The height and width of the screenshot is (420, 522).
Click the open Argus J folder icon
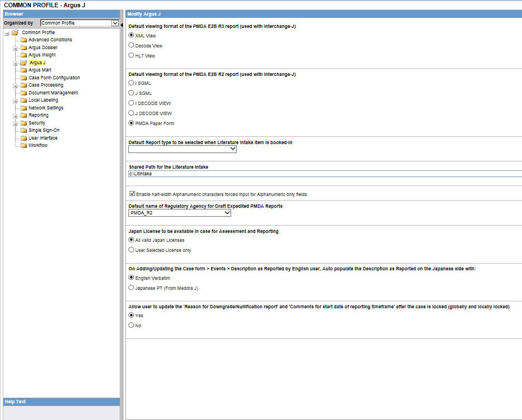23,63
